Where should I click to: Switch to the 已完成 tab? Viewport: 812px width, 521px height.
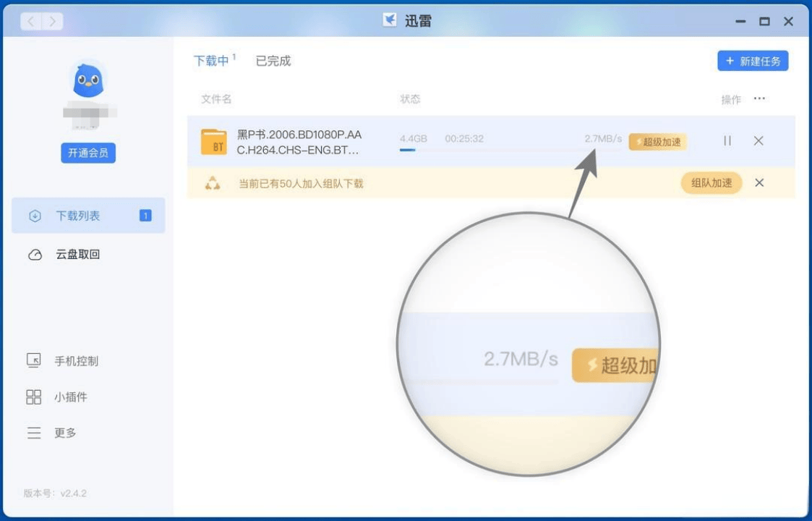tap(273, 62)
